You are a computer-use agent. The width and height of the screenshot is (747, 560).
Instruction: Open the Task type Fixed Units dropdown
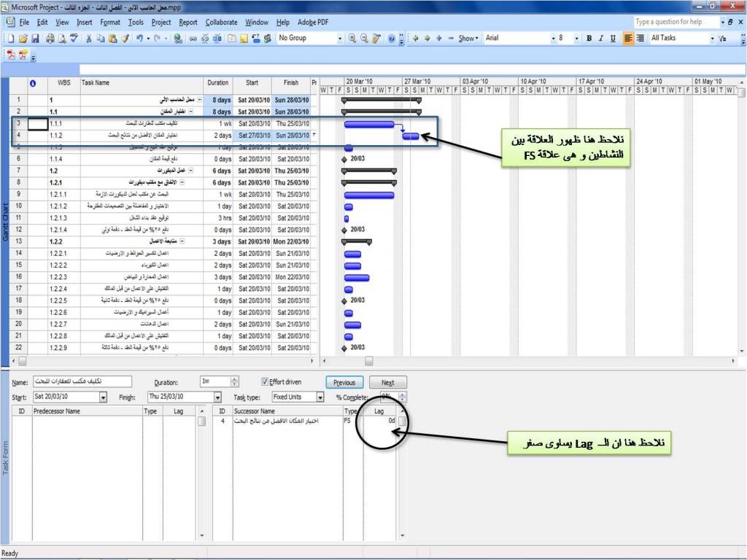tap(320, 397)
